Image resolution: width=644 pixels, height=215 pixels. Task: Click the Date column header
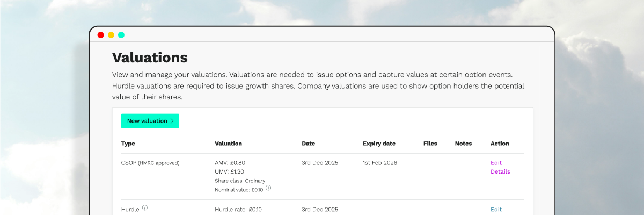click(309, 144)
